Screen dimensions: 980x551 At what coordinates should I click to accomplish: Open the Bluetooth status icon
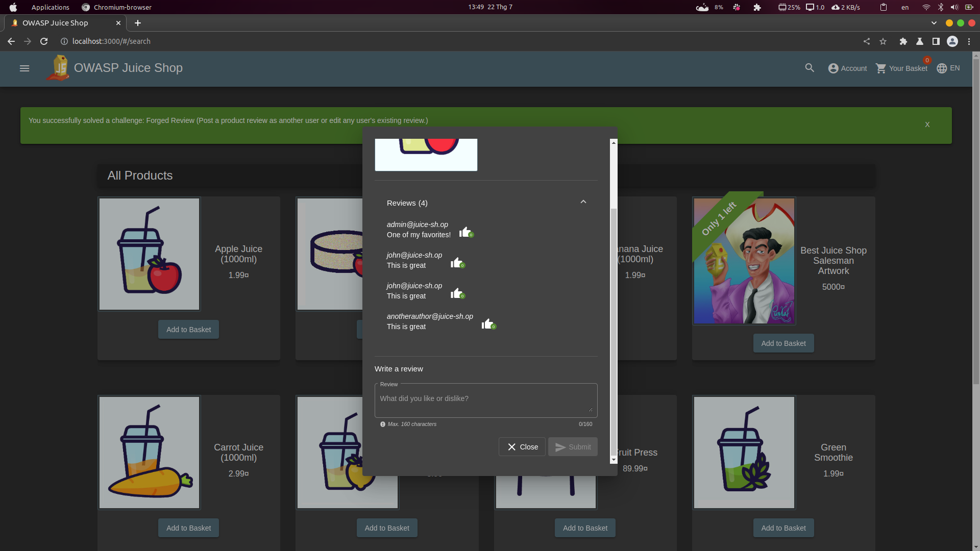(x=940, y=7)
